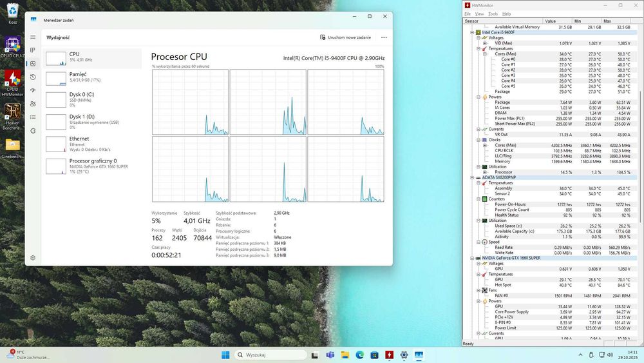Click Uruchom nowe zadanie button
The width and height of the screenshot is (644, 363).
(x=345, y=37)
